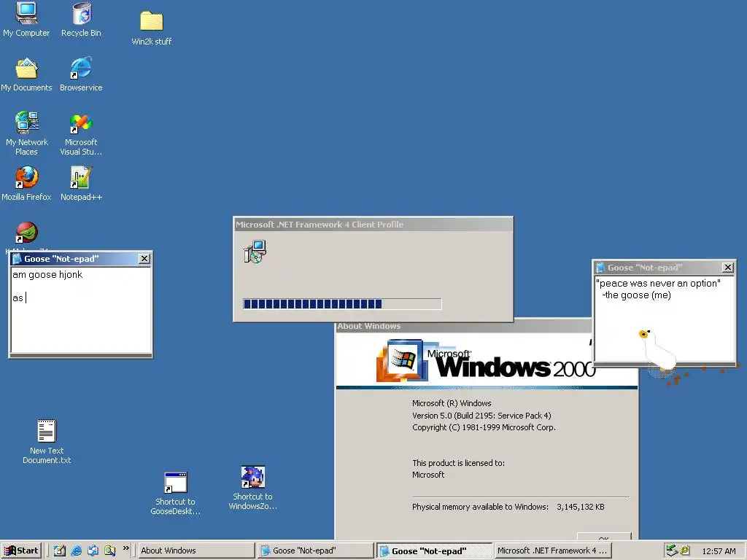The height and width of the screenshot is (560, 747).
Task: Switch to the active Goose Not-epad taskbar button
Action: click(435, 551)
